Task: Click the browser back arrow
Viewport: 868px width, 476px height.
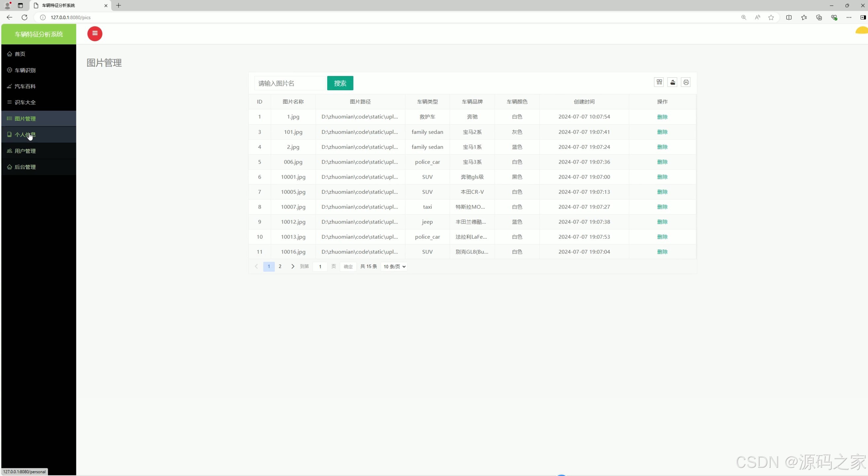Action: pos(10,17)
